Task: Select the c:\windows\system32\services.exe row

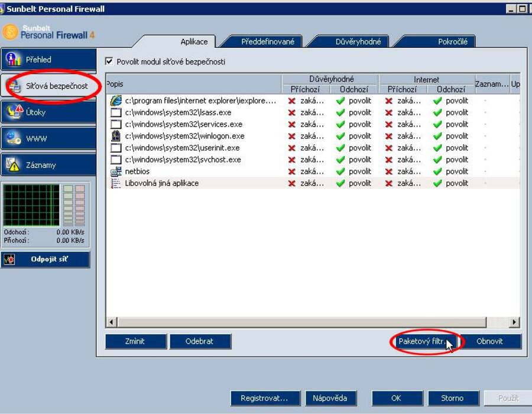Action: pos(313,124)
